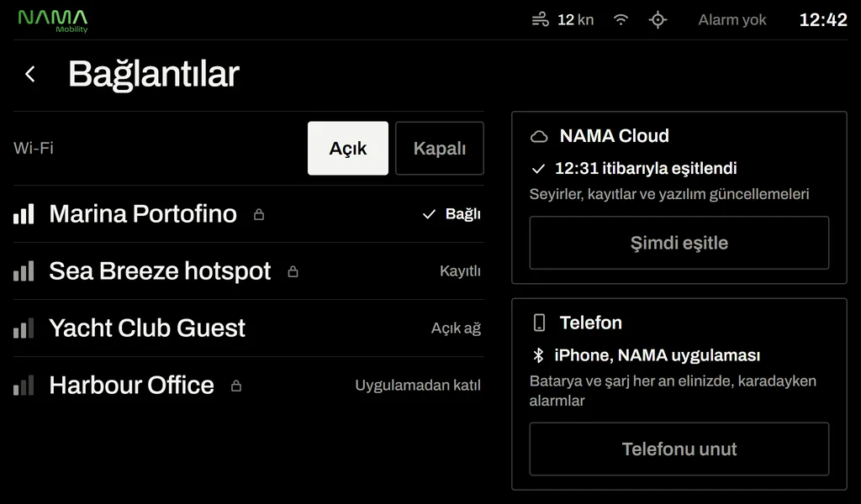Click the 12:31 itibarıyla eşitlendi text
Screen dimensions: 861x504
tap(646, 168)
